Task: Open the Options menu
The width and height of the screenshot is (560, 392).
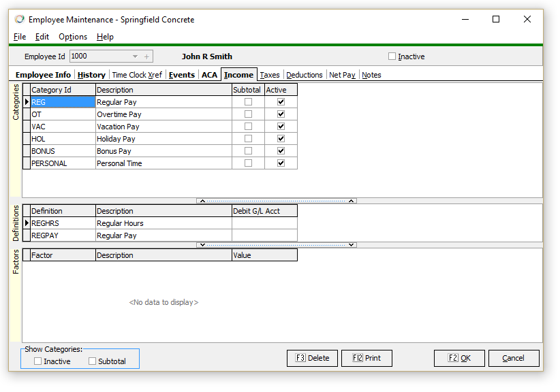Action: pos(73,37)
